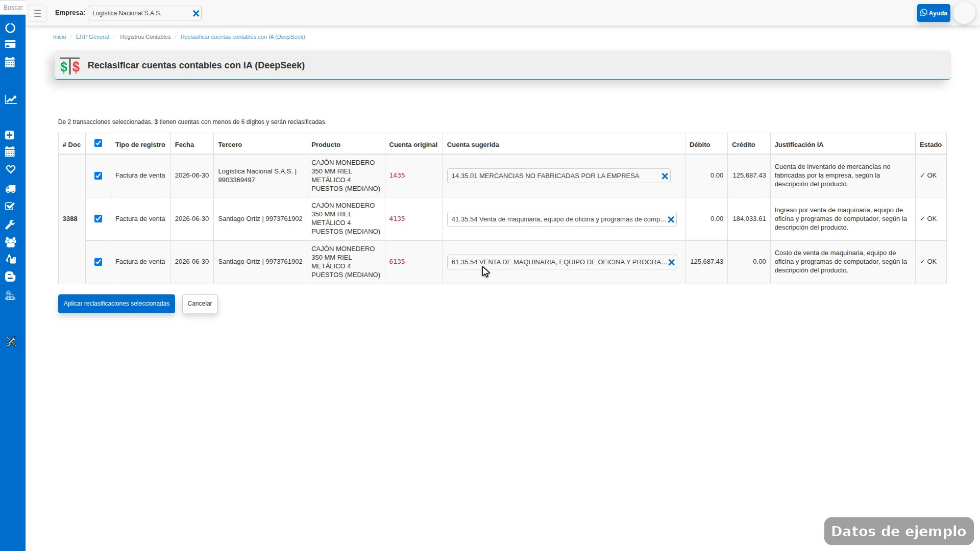
Task: Clear the 61.35.54 suggested account
Action: coord(672,263)
